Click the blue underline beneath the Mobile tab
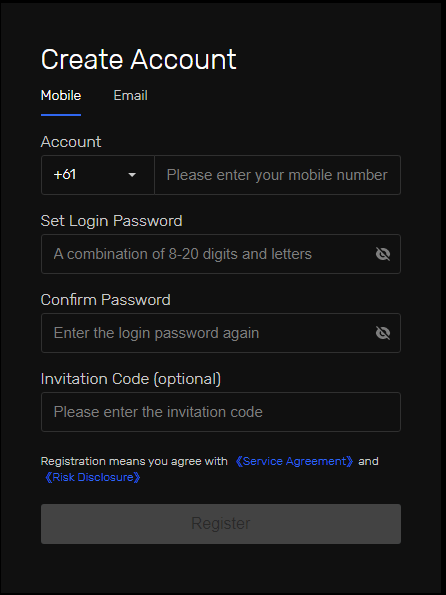Image resolution: width=446 pixels, height=595 pixels. [61, 115]
